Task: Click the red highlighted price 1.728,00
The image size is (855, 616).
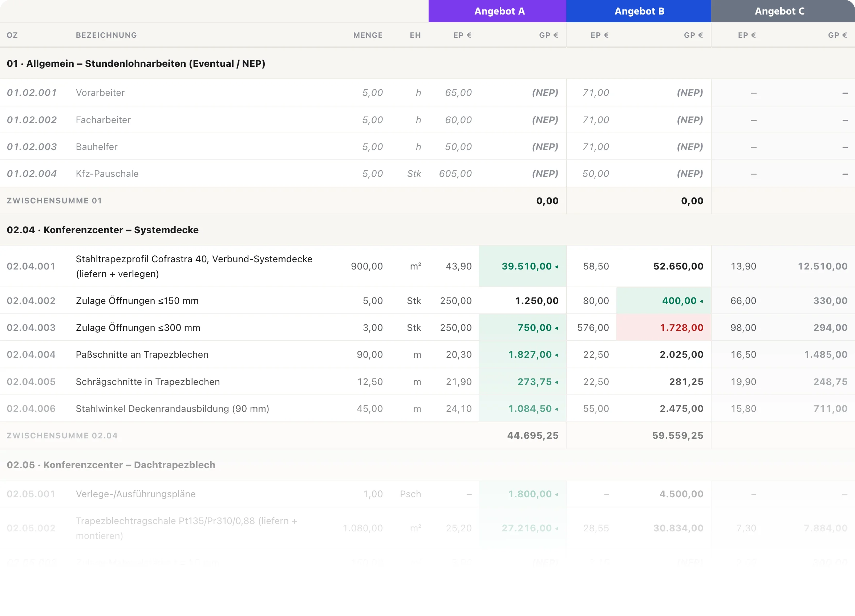Action: pyautogui.click(x=682, y=328)
